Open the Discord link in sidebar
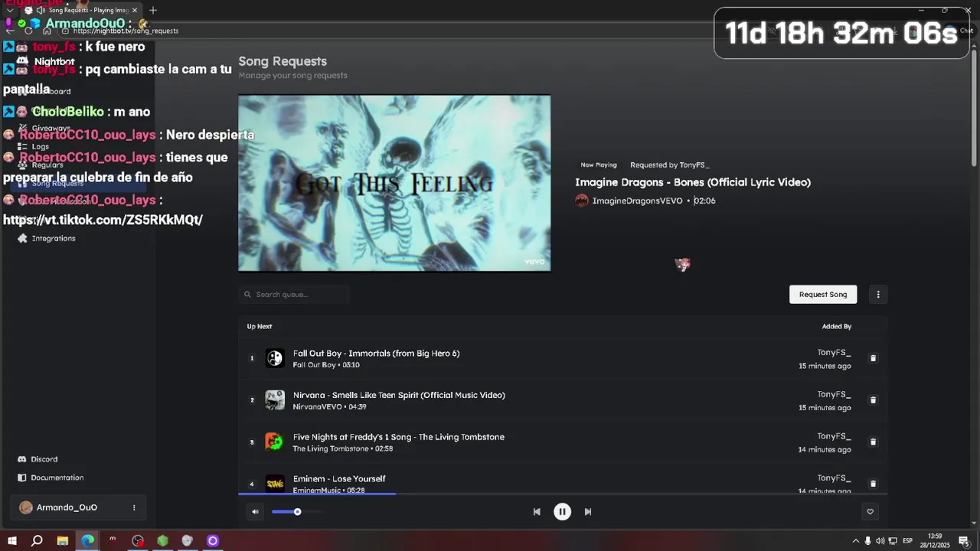Image resolution: width=980 pixels, height=551 pixels. click(44, 459)
